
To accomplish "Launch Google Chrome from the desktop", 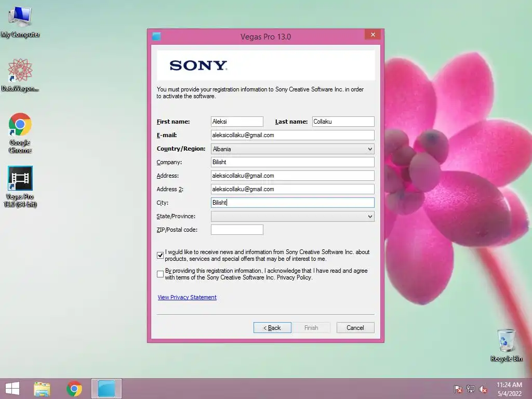I will [x=20, y=132].
